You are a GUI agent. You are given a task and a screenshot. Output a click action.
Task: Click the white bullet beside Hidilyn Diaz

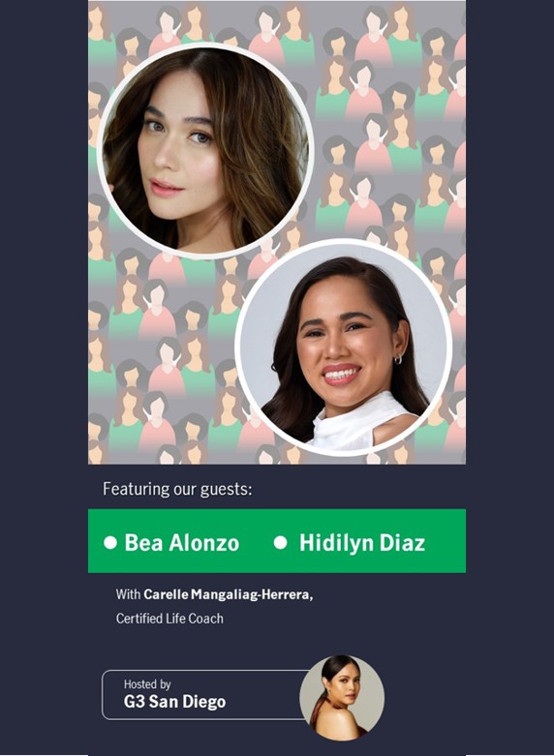[280, 543]
